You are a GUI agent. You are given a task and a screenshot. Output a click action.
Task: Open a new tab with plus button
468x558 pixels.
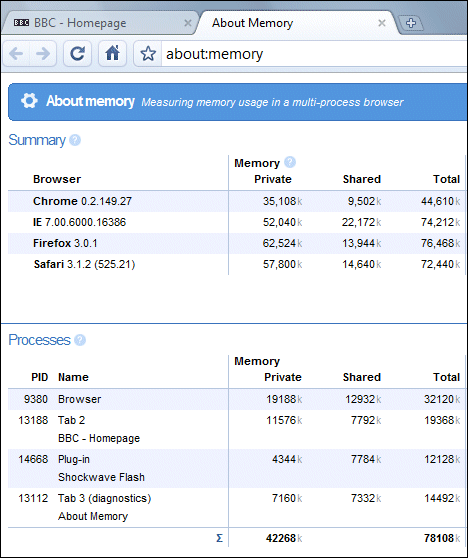[411, 23]
